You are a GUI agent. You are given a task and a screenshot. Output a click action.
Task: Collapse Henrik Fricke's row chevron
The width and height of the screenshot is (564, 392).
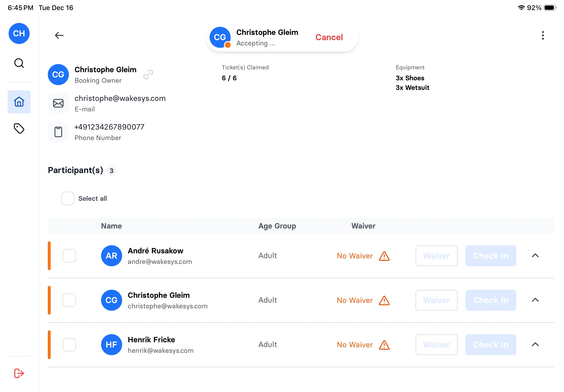click(x=535, y=344)
